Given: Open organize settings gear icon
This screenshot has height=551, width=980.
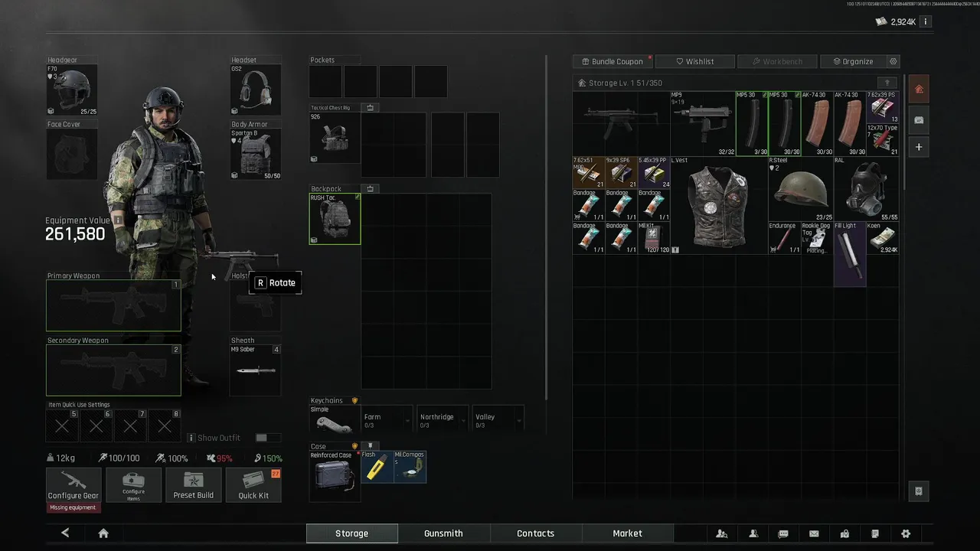Looking at the screenshot, I should 893,61.
